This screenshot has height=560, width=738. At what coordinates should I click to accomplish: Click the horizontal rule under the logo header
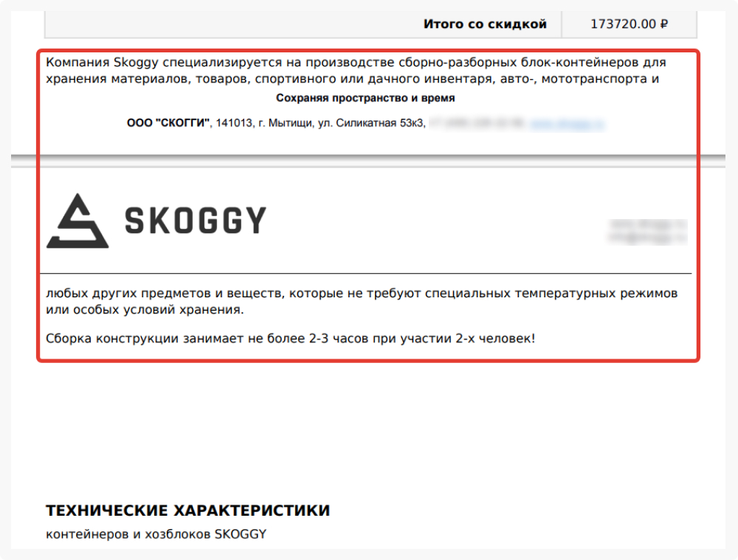pyautogui.click(x=366, y=273)
